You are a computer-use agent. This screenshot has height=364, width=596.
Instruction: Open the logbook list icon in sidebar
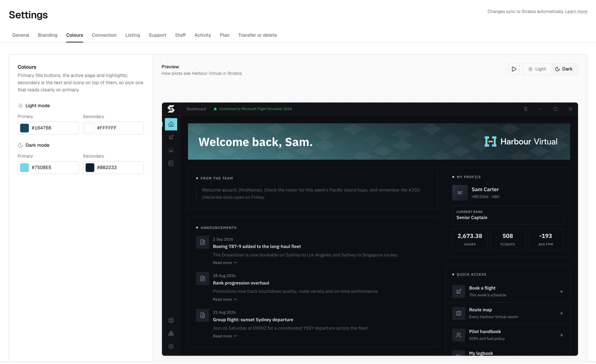pyautogui.click(x=171, y=163)
